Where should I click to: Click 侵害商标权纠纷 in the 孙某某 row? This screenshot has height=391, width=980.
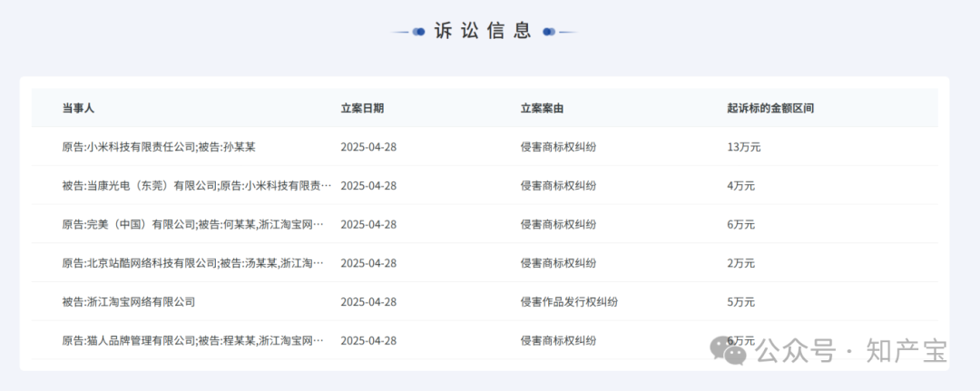558,147
